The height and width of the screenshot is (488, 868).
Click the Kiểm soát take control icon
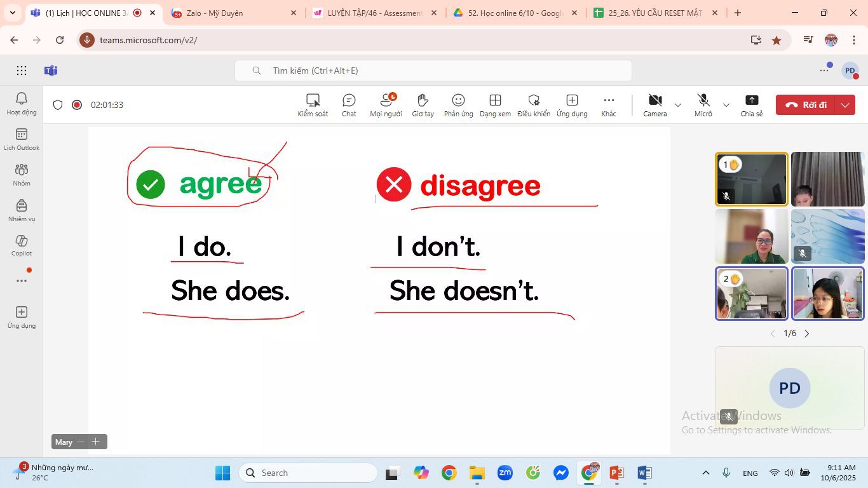[313, 105]
